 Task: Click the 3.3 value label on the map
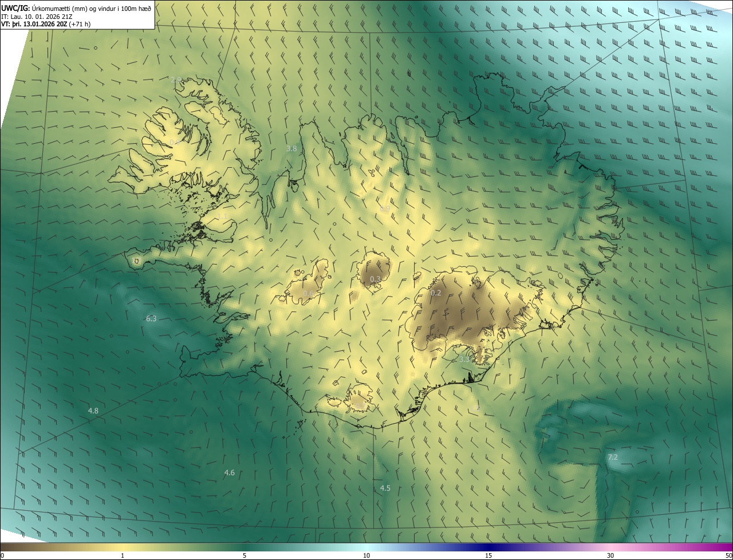[464, 359]
